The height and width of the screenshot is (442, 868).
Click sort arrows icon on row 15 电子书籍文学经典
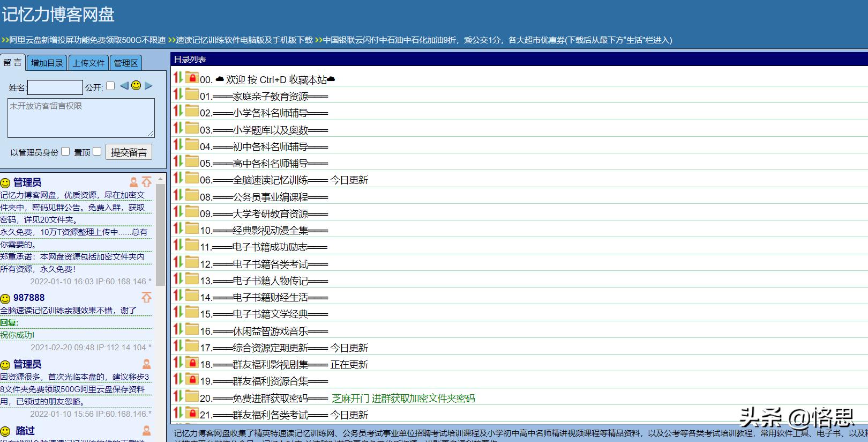click(x=178, y=312)
